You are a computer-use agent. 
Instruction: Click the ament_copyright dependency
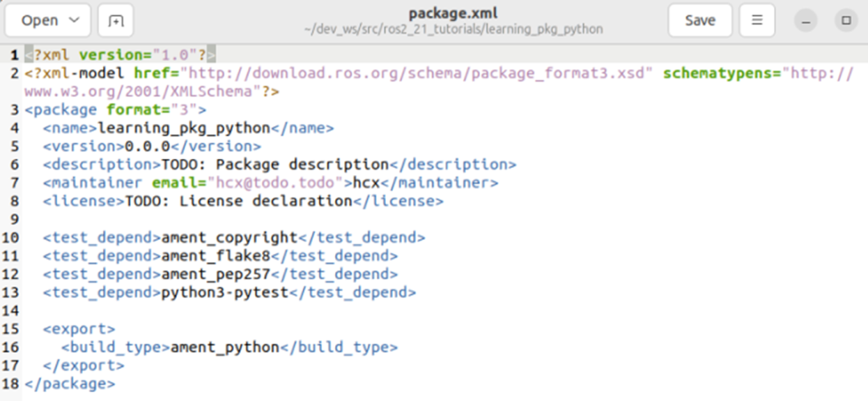pyautogui.click(x=229, y=238)
